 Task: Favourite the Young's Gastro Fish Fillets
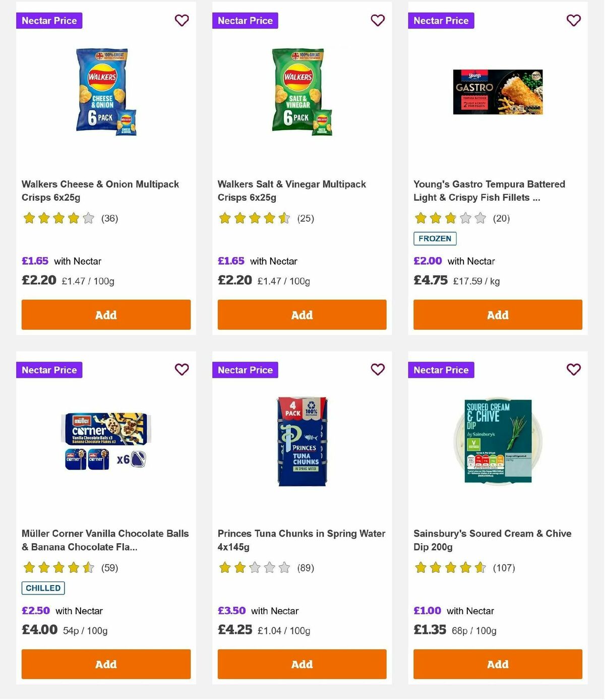pyautogui.click(x=573, y=21)
